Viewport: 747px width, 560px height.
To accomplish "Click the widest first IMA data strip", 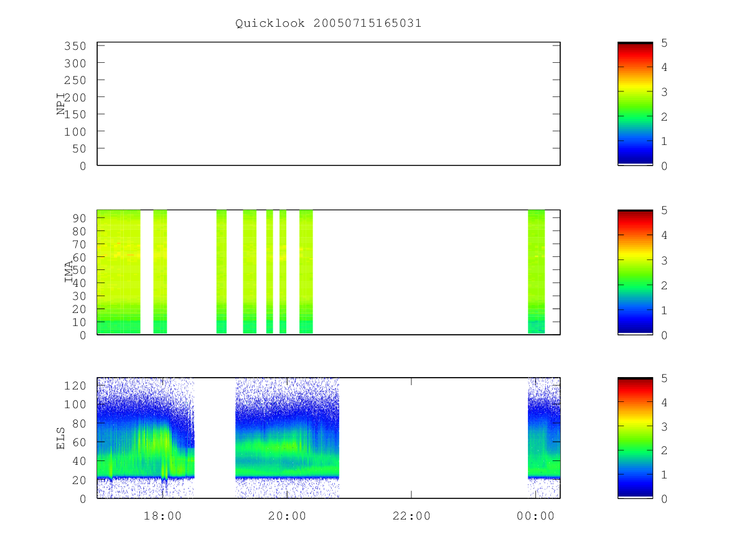I will [x=118, y=272].
